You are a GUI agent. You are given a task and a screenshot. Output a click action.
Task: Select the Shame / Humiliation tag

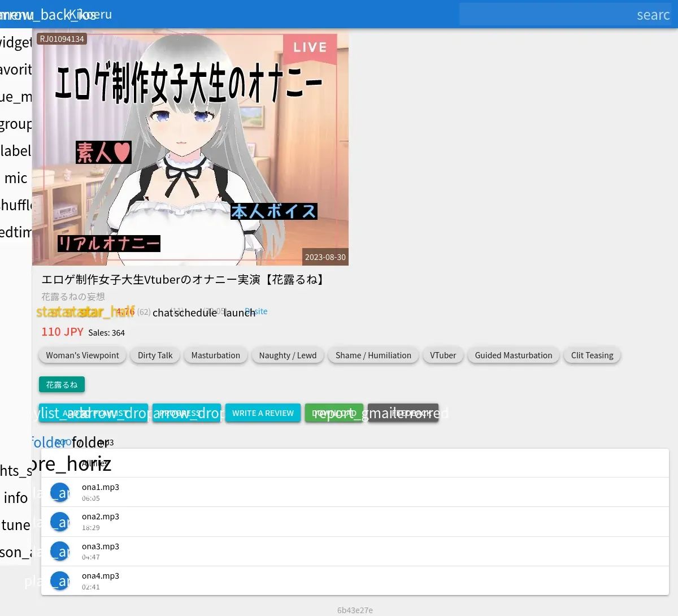point(373,355)
